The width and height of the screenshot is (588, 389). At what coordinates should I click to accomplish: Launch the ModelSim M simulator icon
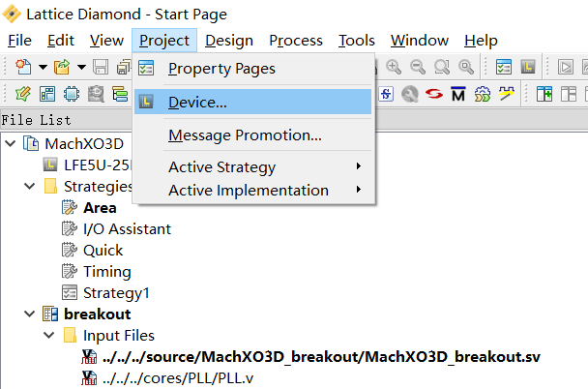coord(458,94)
